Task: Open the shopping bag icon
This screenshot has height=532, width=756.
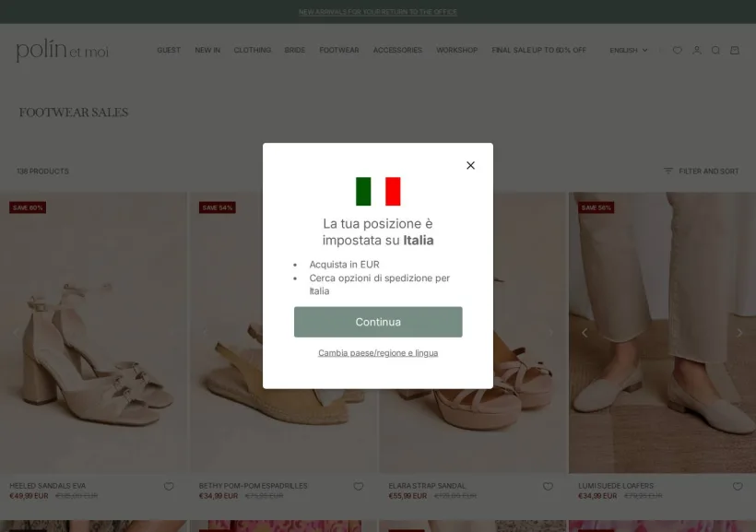Action: point(735,50)
